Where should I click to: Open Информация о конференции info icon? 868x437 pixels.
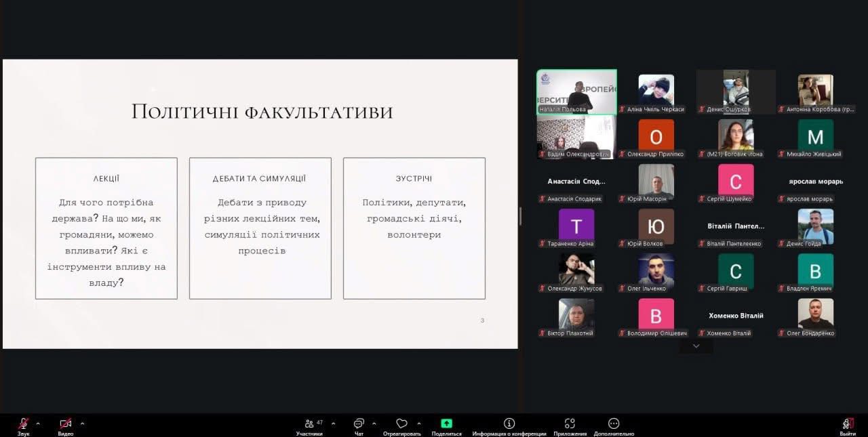point(509,423)
